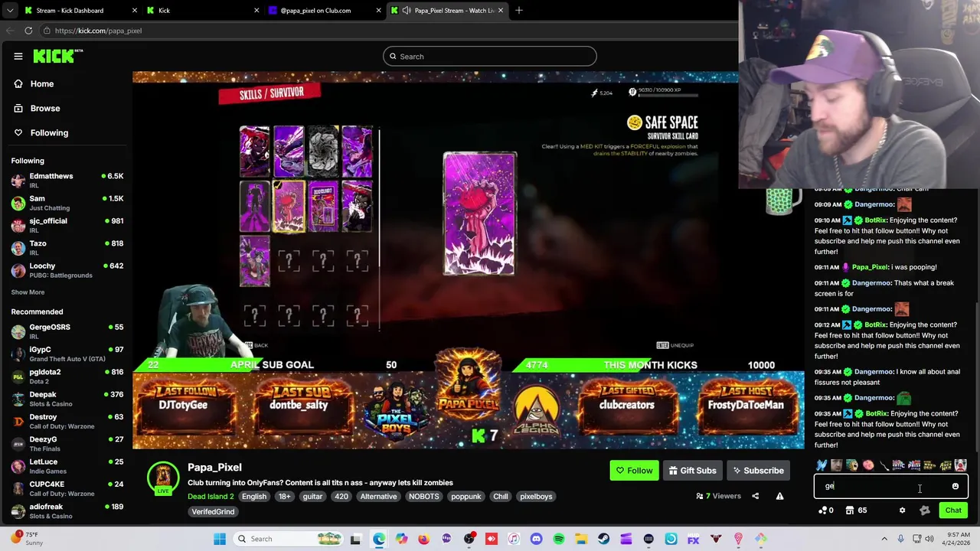Click the browser address bar
The height and width of the screenshot is (551, 980).
tap(383, 31)
